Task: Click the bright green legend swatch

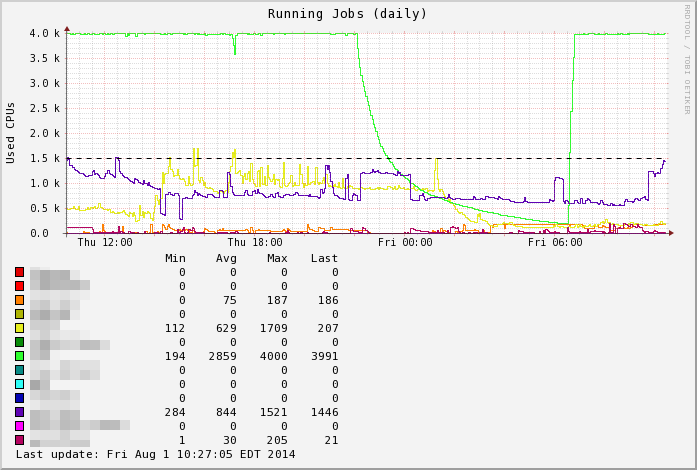Action: (20, 356)
